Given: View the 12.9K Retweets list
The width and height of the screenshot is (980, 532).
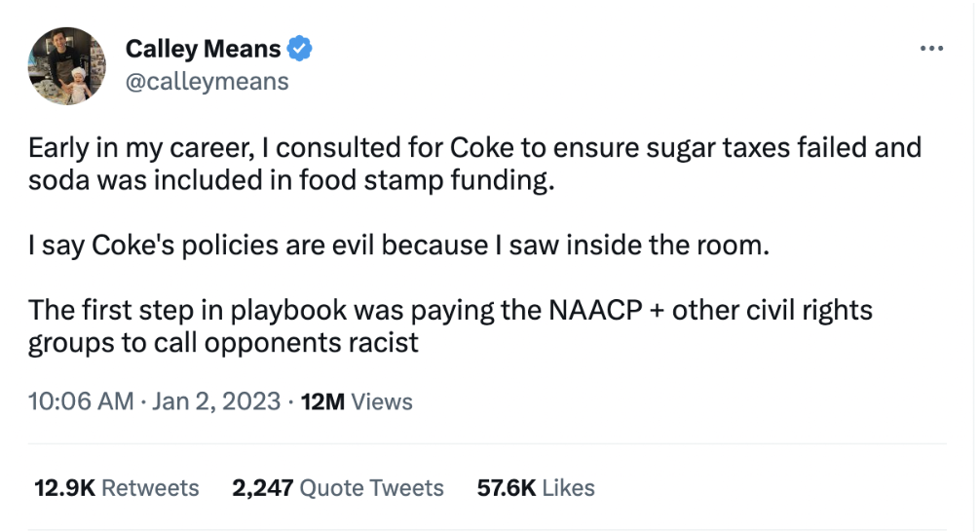Looking at the screenshot, I should coord(116,487).
